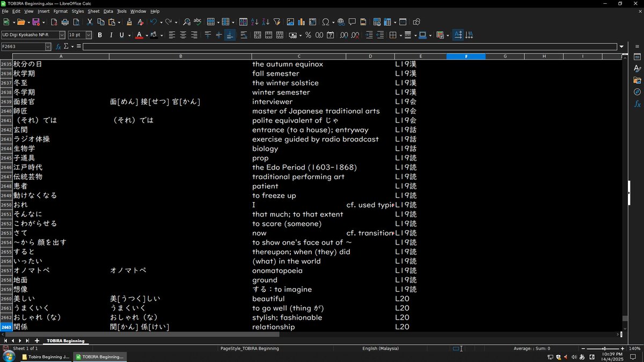Click the background color bucket swatch

[154, 35]
